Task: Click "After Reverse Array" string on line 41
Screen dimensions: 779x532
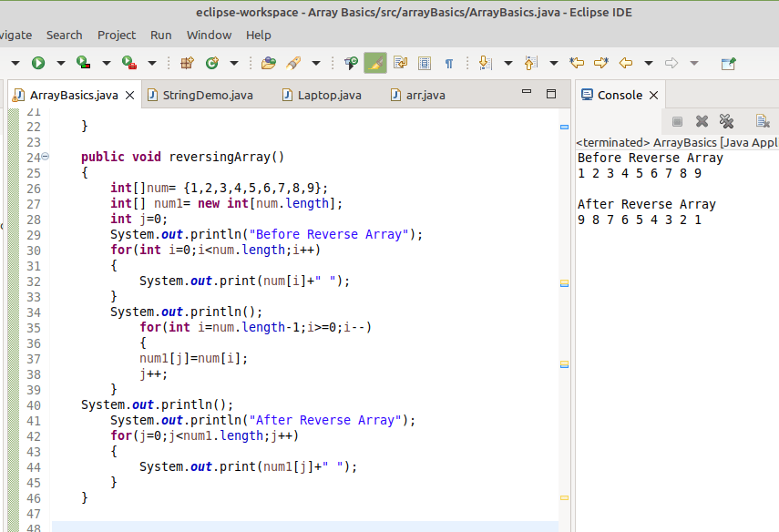Action: 325,420
